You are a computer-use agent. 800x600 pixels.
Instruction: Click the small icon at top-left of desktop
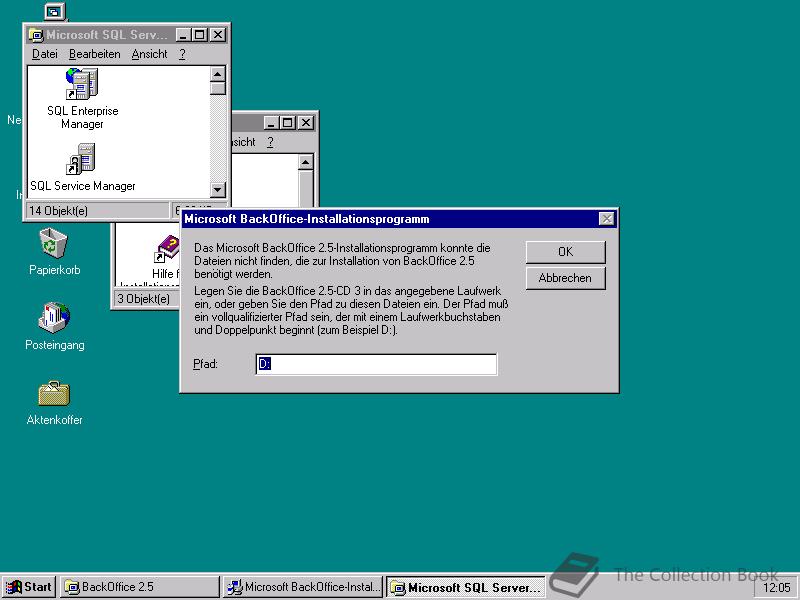click(x=55, y=11)
